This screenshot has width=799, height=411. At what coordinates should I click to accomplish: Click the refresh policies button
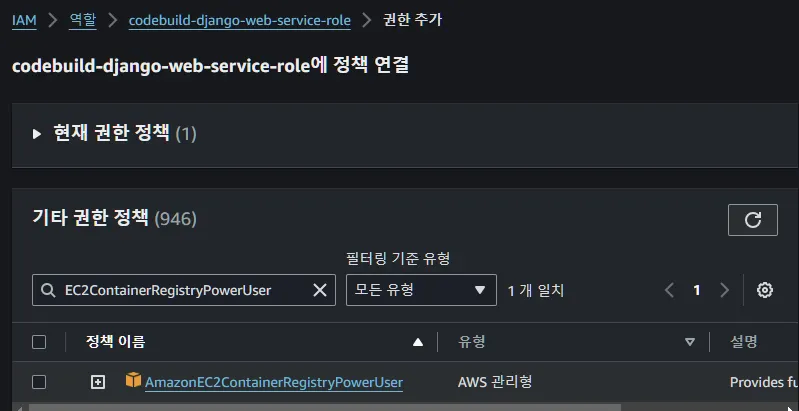(753, 220)
